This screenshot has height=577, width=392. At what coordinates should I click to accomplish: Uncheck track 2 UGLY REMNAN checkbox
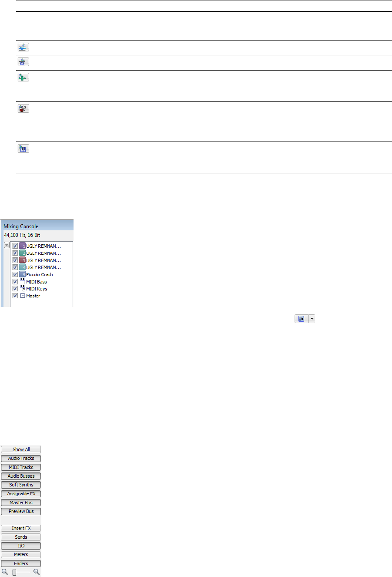[x=15, y=253]
